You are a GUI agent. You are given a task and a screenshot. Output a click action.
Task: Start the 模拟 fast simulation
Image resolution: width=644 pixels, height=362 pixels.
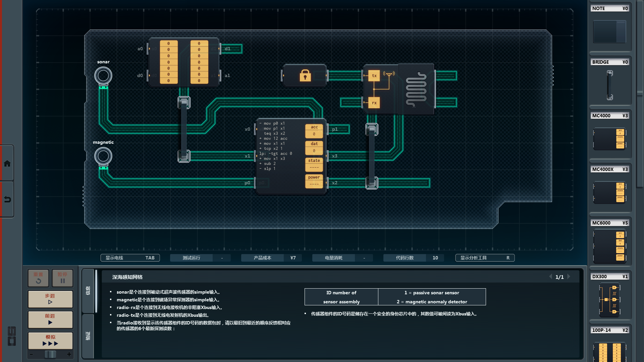click(x=50, y=340)
